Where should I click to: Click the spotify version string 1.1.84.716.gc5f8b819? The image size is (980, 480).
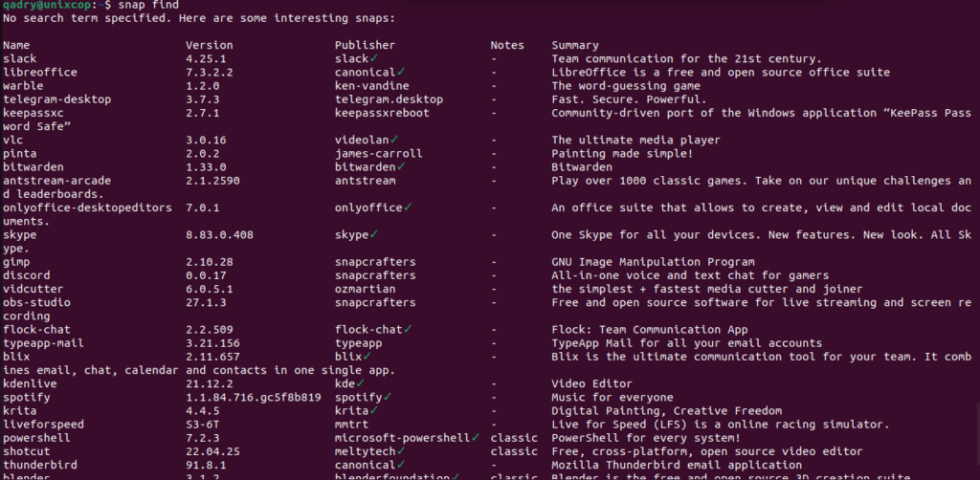(254, 397)
